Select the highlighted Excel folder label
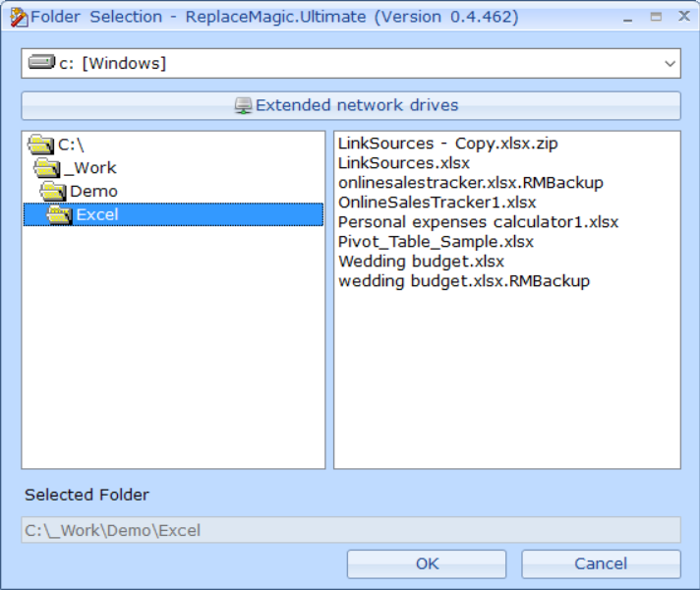Viewport: 700px width, 590px height. (x=97, y=214)
